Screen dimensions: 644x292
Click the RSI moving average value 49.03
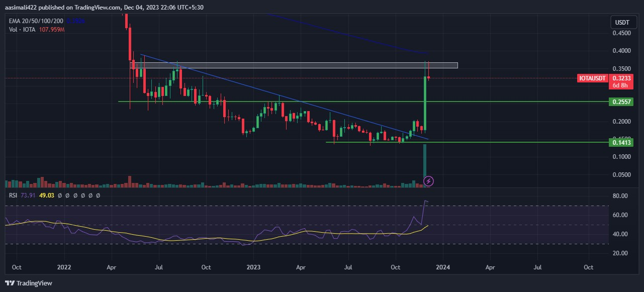[x=46, y=196]
